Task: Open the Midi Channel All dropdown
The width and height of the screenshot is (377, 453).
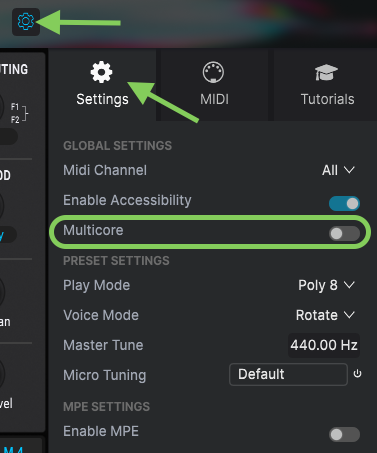Action: point(338,170)
